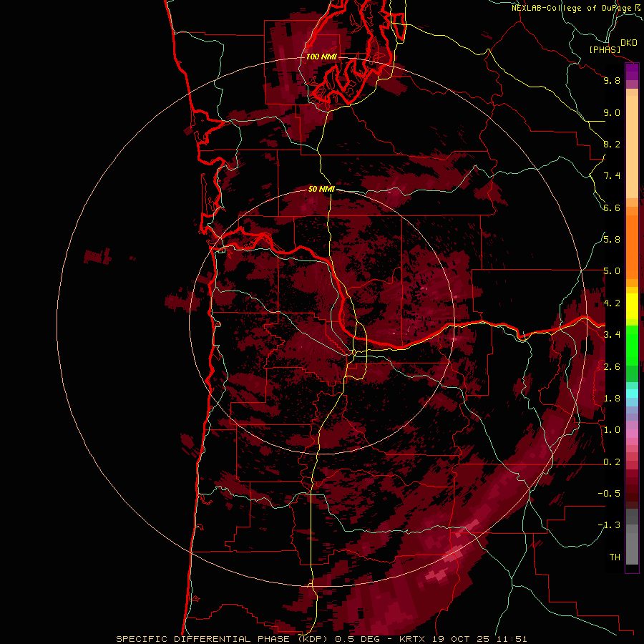Pick the orange segment of the color bar
This screenshot has width=644, height=644.
click(x=632, y=246)
